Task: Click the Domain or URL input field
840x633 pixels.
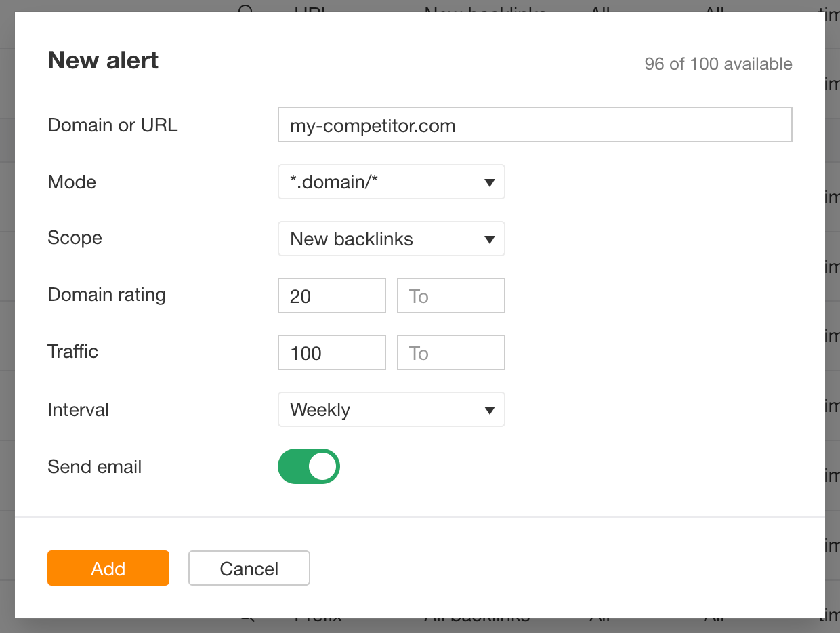Action: pyautogui.click(x=534, y=125)
